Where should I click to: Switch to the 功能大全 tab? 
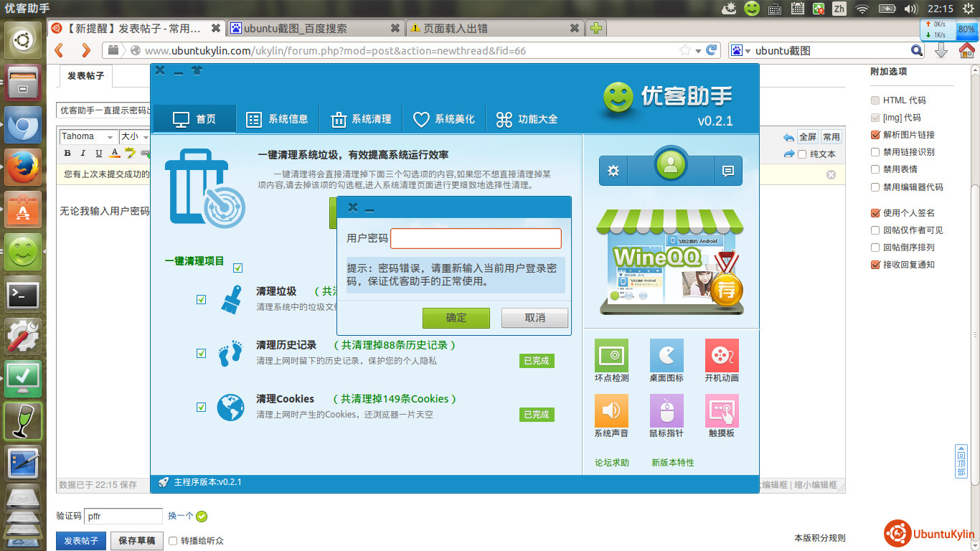(x=527, y=119)
